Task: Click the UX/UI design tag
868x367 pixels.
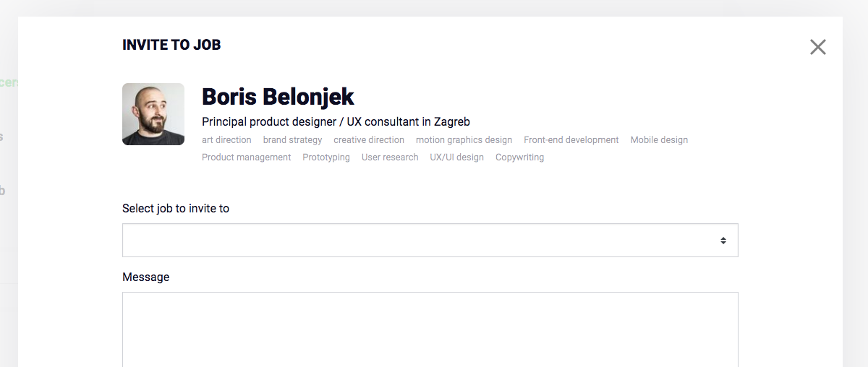Action: 456,157
